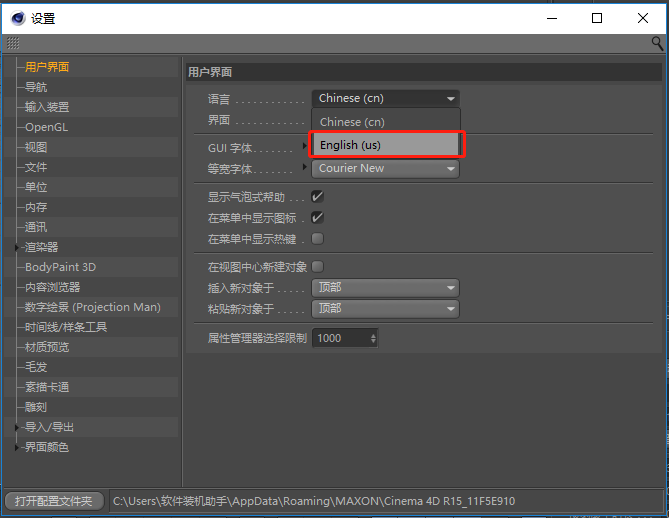This screenshot has height=518, width=669.
Task: Select 内容浏览器 in the settings tree
Action: pos(52,287)
